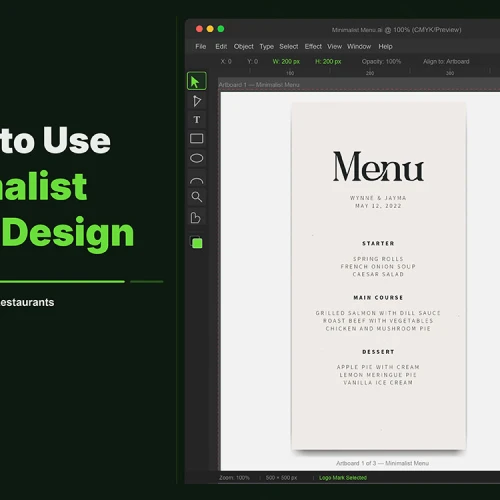Open the Object menu
The image size is (500, 500).
244,46
